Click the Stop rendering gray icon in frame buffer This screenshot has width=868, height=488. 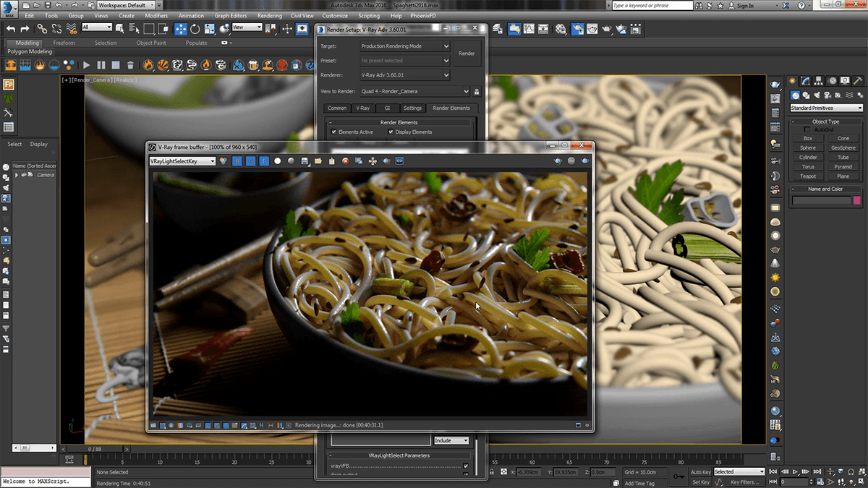571,160
